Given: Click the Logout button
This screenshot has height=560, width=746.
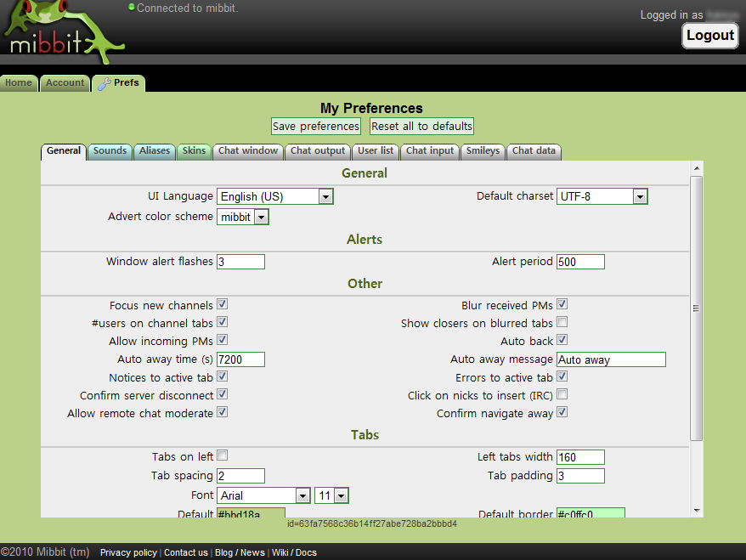Looking at the screenshot, I should (710, 36).
